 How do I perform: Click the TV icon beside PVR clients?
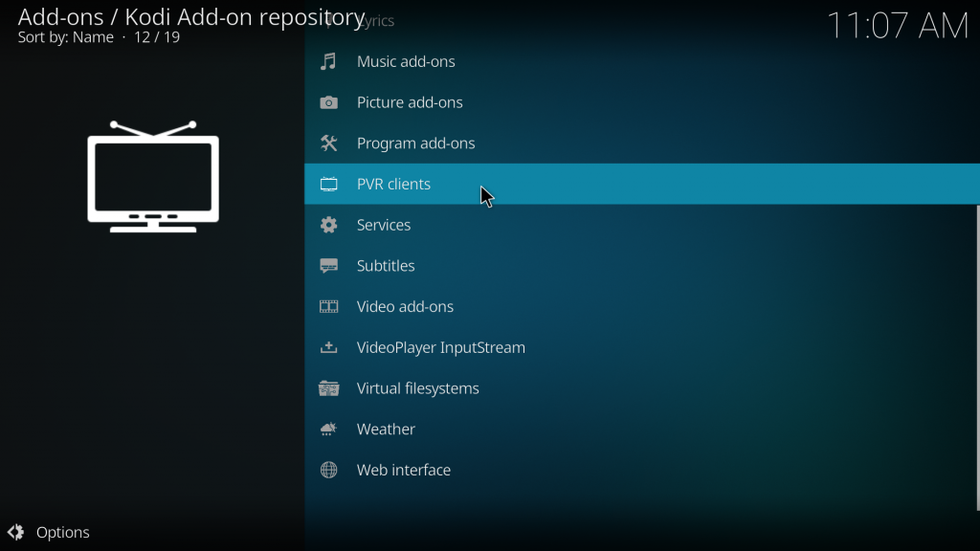329,185
